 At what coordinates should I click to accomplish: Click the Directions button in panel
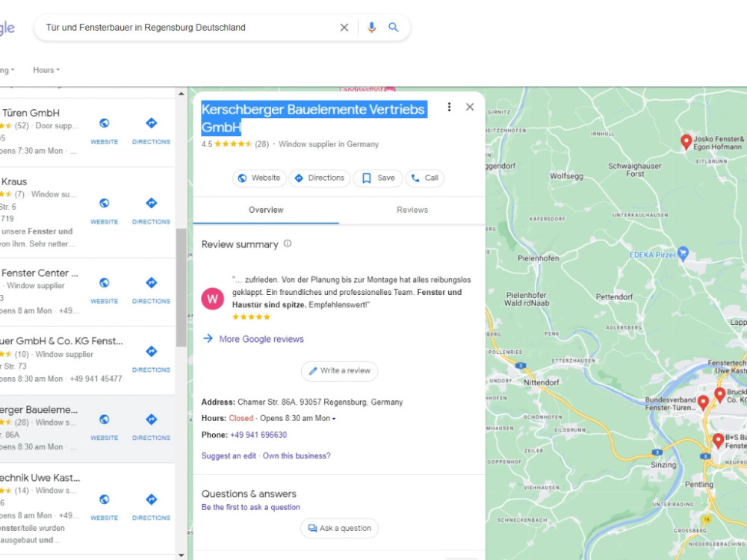pos(319,178)
